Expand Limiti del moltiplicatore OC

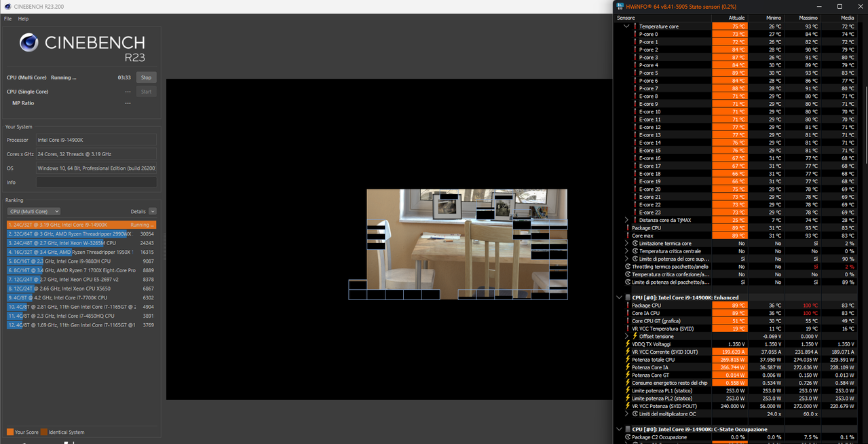(x=626, y=413)
